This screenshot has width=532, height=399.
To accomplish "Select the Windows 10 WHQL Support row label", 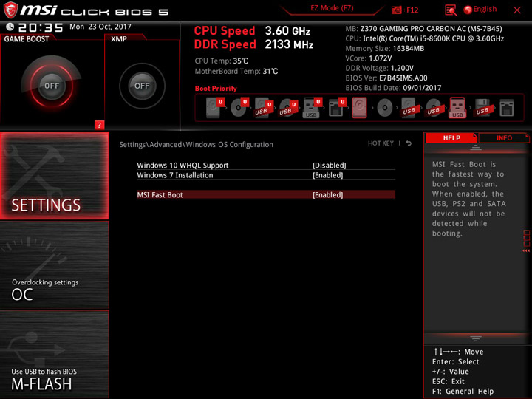I will pyautogui.click(x=183, y=166).
